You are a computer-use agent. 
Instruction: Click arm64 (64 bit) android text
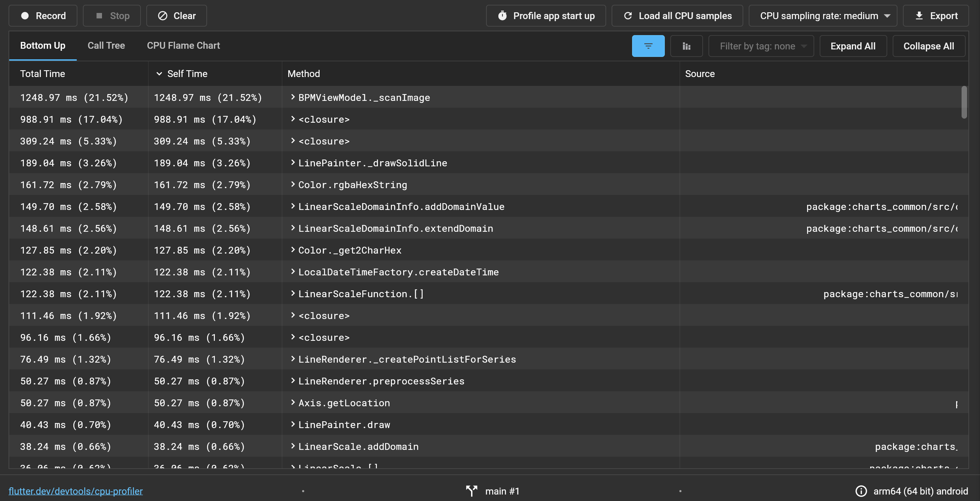(x=921, y=491)
